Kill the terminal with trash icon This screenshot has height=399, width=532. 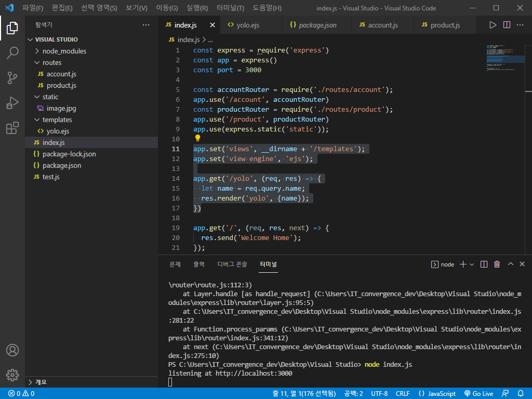(497, 264)
